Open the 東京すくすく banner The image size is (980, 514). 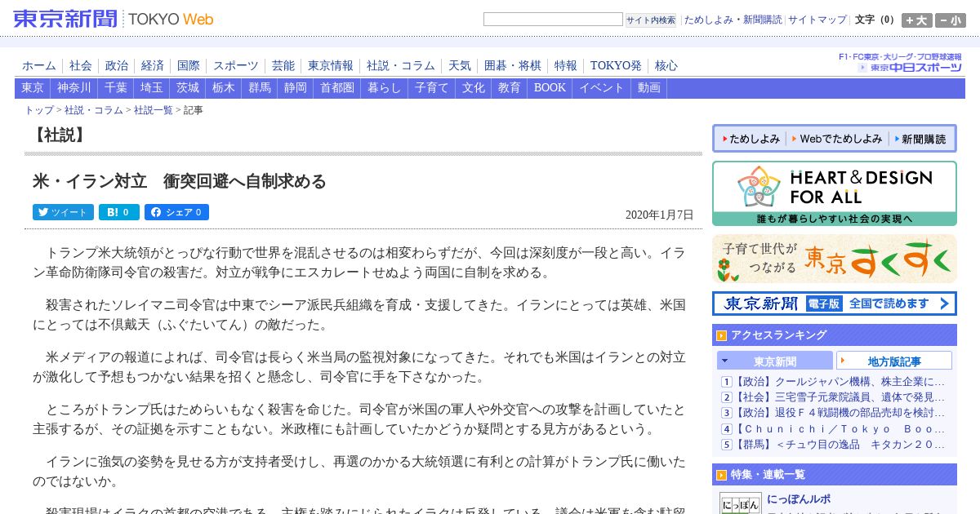pyautogui.click(x=835, y=259)
